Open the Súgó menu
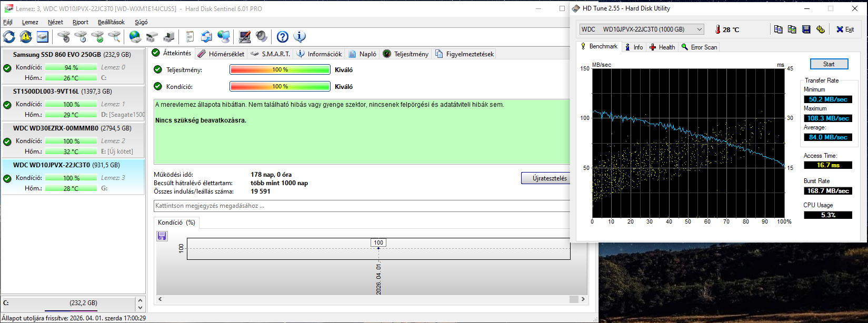 coord(141,22)
